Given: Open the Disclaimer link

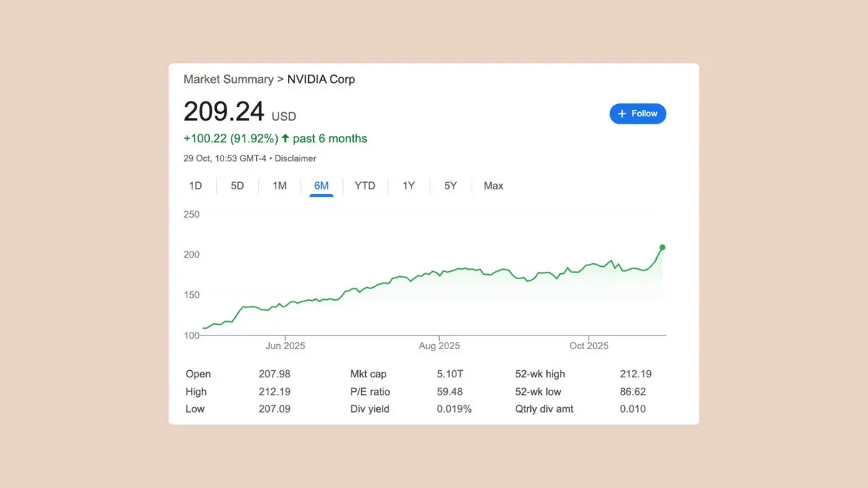Looking at the screenshot, I should coord(297,158).
